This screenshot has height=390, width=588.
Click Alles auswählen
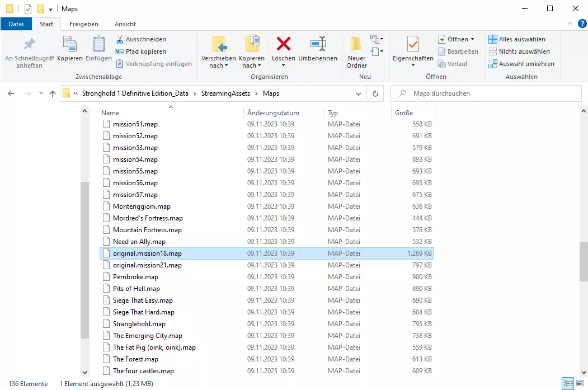click(517, 39)
